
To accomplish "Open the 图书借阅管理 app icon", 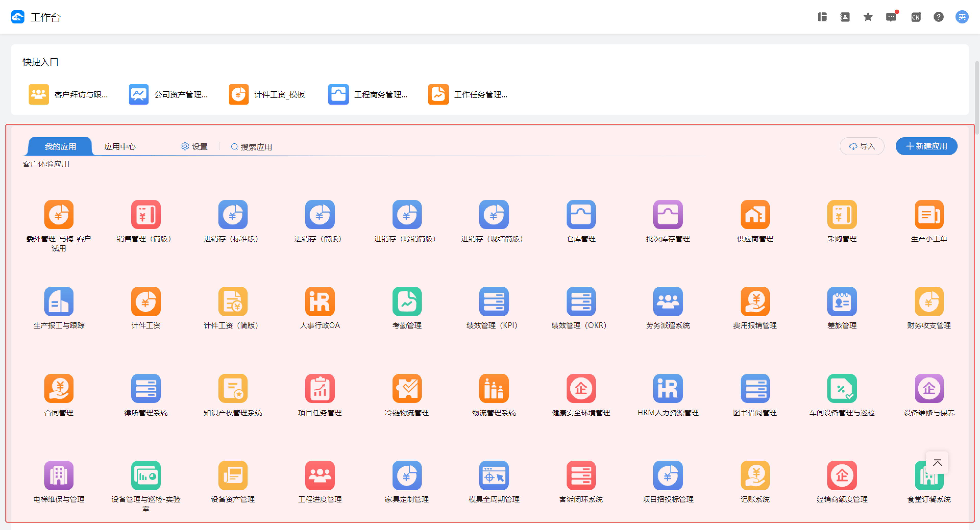I will pos(755,388).
